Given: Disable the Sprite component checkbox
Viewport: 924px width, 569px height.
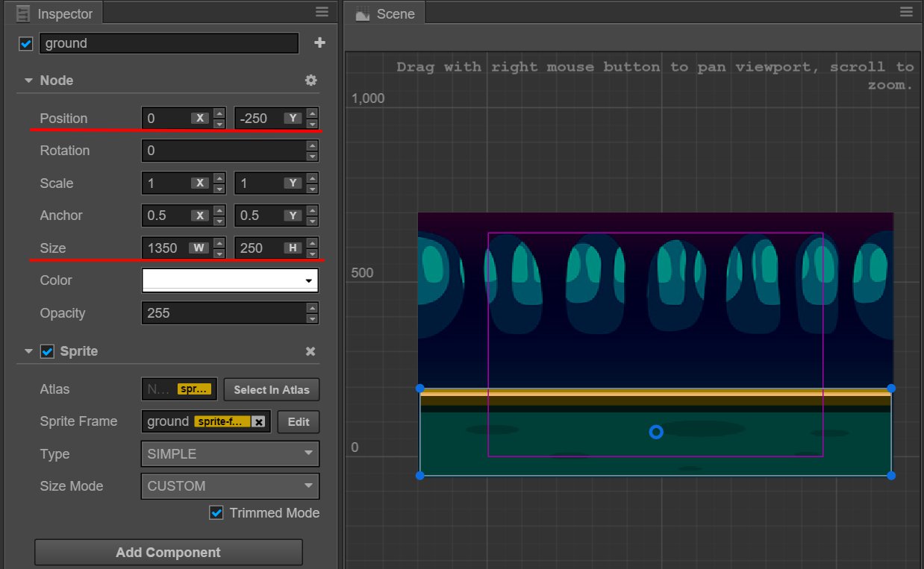Looking at the screenshot, I should [47, 351].
